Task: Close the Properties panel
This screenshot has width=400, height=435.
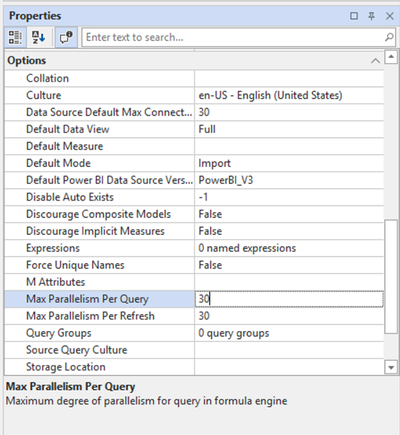Action: tap(389, 16)
